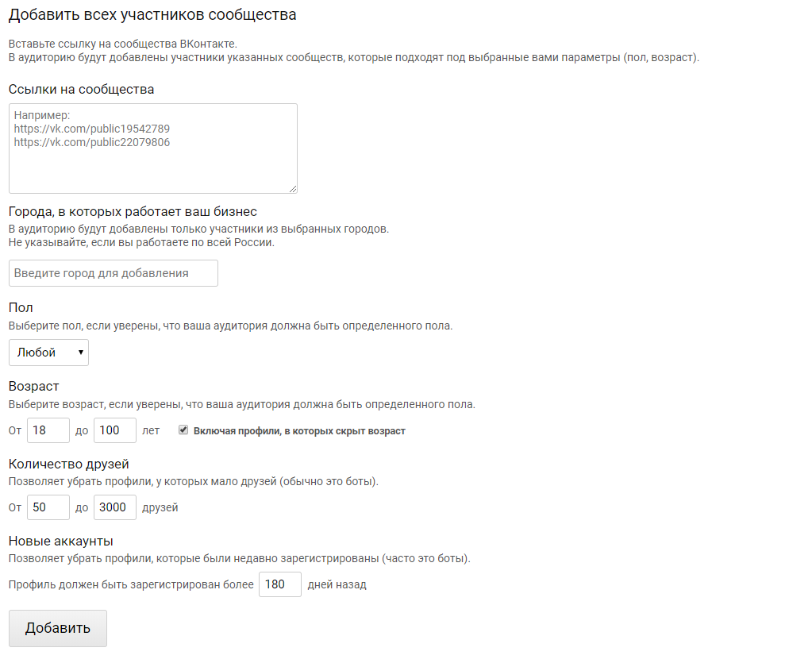
Task: Click the 'Пол' section heading
Action: click(21, 307)
